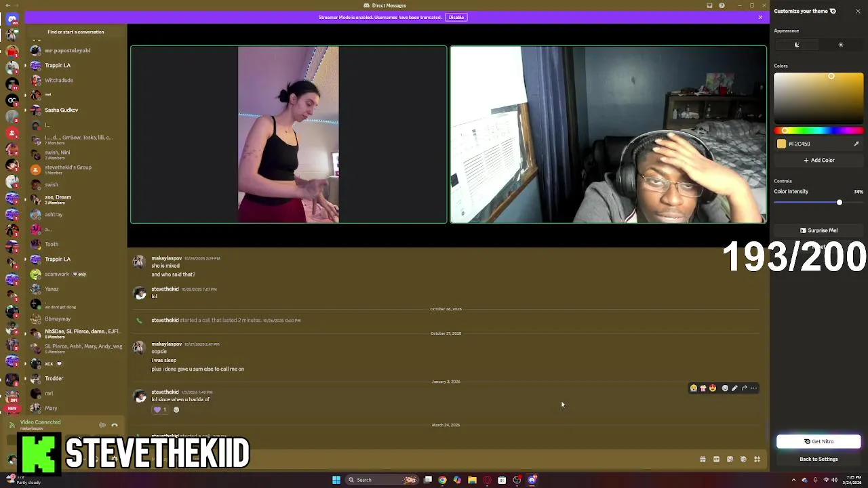
Task: Click add-reaction smiley beside the heart reaction
Action: tap(176, 409)
